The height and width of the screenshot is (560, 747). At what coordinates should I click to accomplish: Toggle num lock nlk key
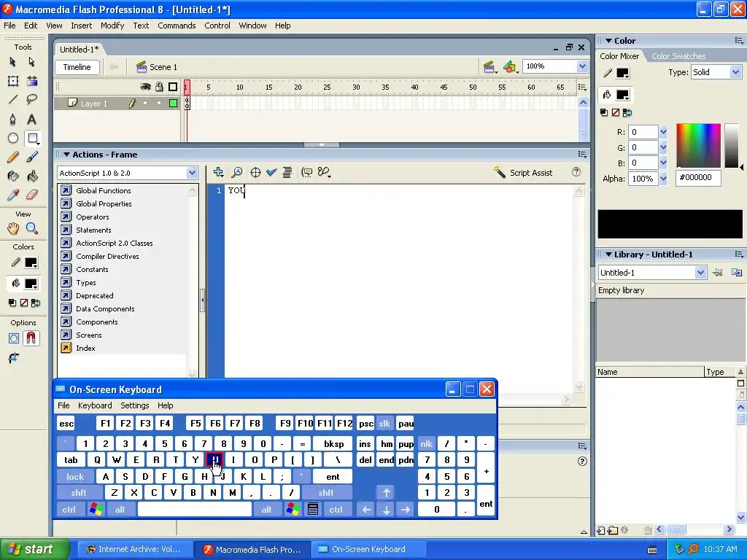(x=426, y=444)
